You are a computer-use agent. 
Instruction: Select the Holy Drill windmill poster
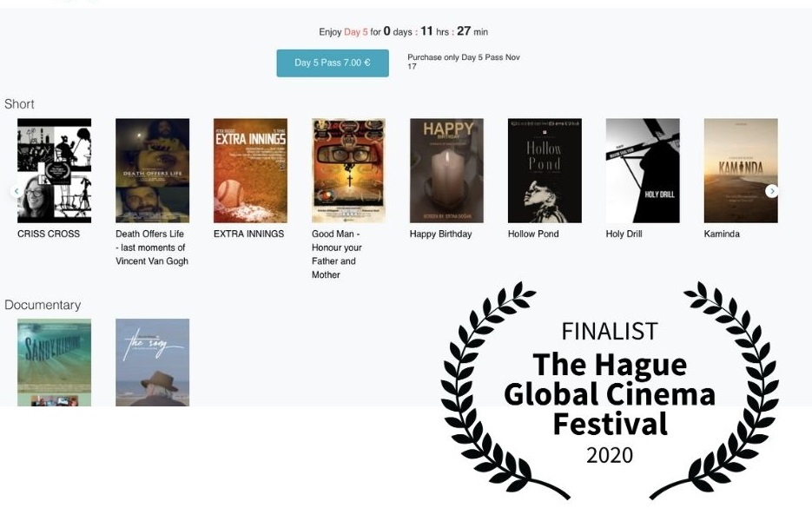(x=643, y=171)
